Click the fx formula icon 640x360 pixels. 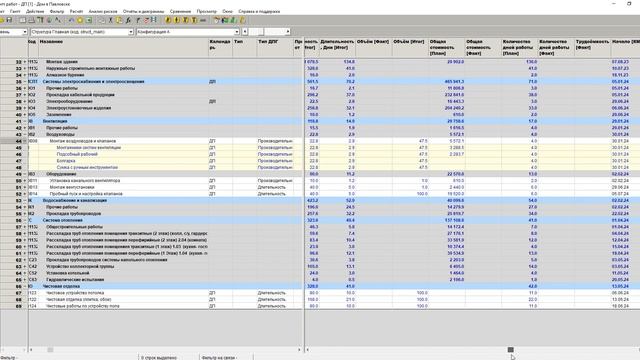[128, 20]
